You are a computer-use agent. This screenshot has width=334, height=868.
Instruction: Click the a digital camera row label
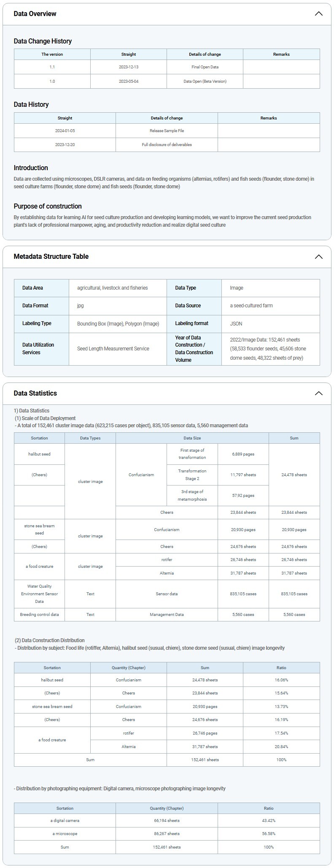[x=65, y=821]
